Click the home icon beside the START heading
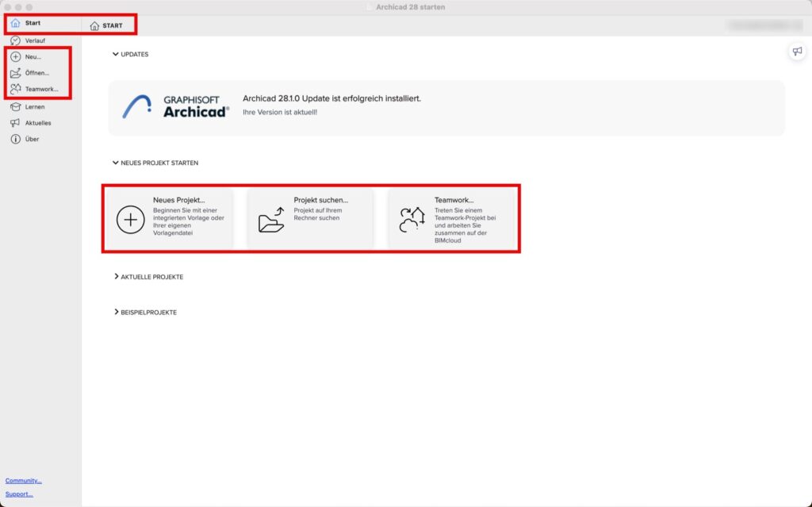Screen dimensions: 812x507 (94, 26)
